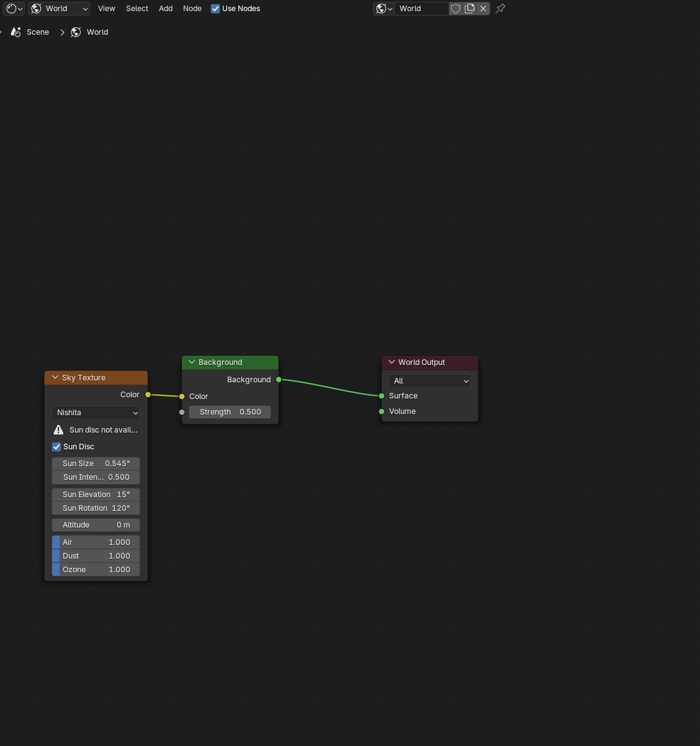The height and width of the screenshot is (746, 700).
Task: Click the sun disc warning icon
Action: [x=58, y=430]
